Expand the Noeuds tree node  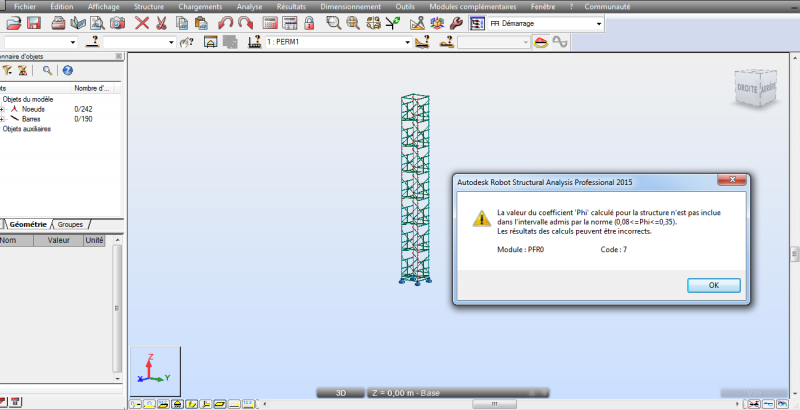point(2,109)
